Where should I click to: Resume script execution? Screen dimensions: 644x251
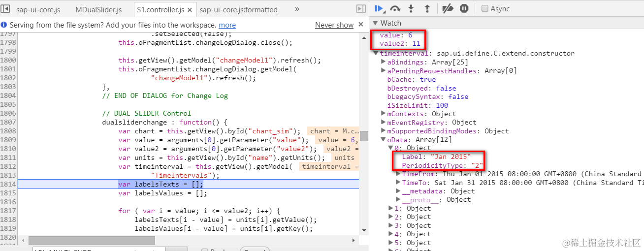[379, 8]
